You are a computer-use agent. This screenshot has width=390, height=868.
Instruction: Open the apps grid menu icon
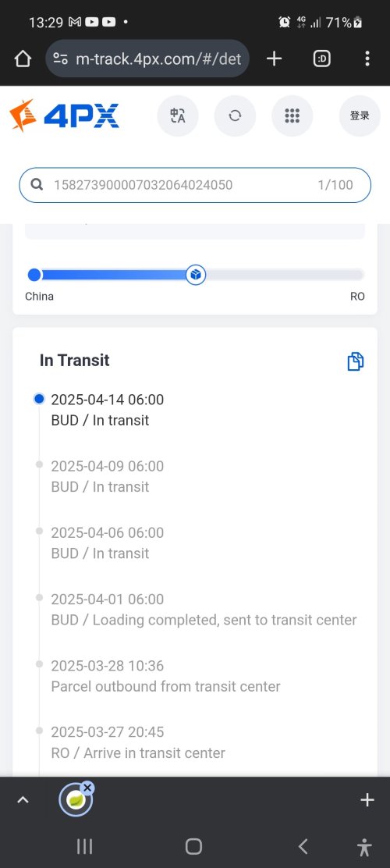tap(292, 116)
